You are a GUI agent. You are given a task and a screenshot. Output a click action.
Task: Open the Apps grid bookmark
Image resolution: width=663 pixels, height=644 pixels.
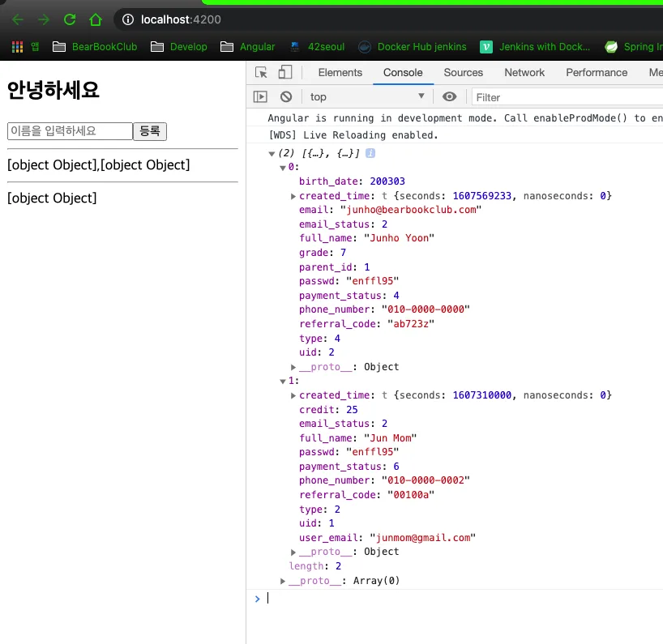coord(17,46)
